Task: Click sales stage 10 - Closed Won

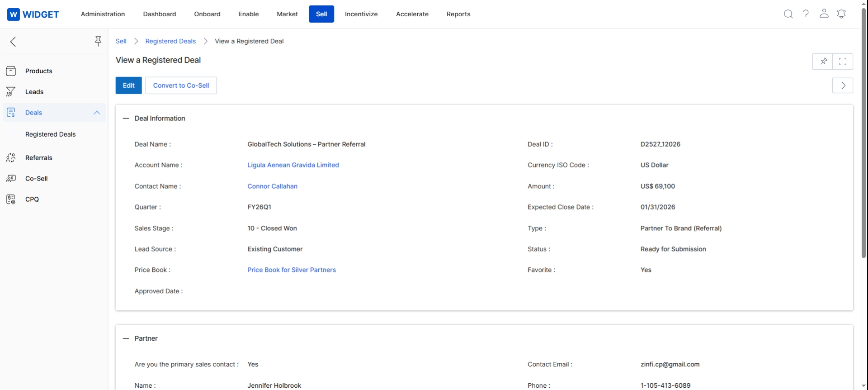Action: [x=272, y=228]
